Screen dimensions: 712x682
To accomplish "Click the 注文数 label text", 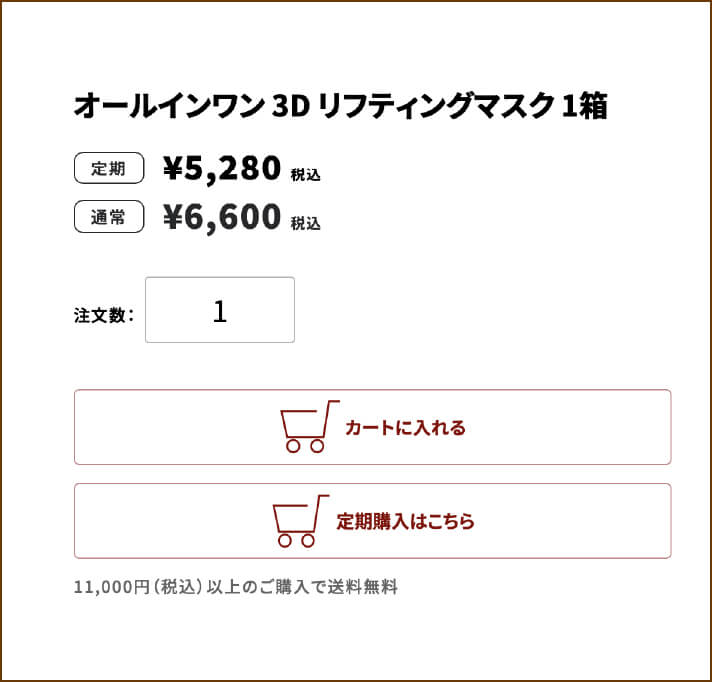I will point(100,315).
